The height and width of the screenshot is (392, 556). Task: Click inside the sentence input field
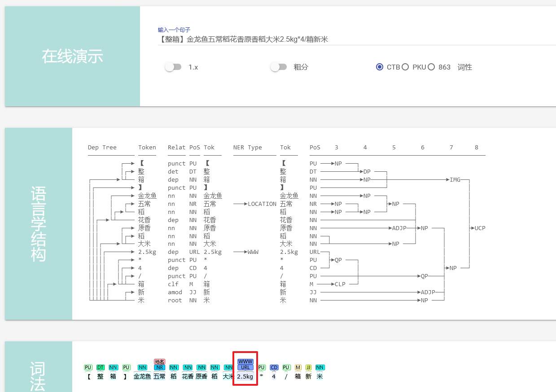pyautogui.click(x=269, y=39)
